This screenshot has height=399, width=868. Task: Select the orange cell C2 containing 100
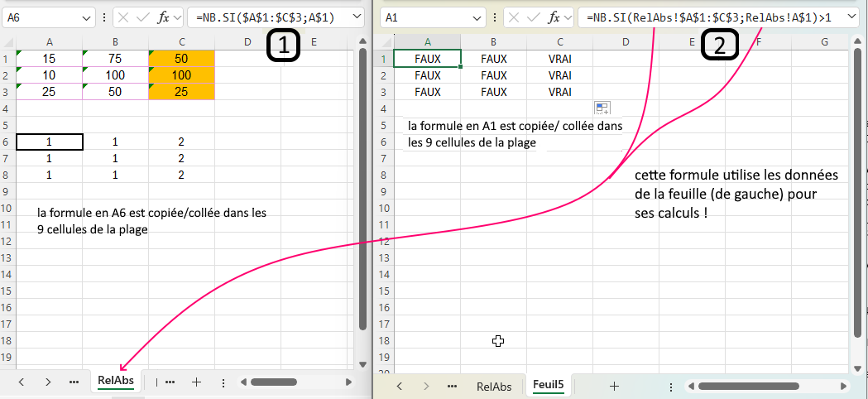[181, 75]
